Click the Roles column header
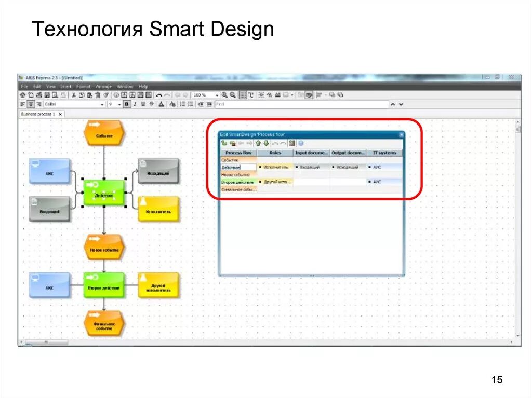Viewport: 532px width, 398px height. [x=275, y=153]
